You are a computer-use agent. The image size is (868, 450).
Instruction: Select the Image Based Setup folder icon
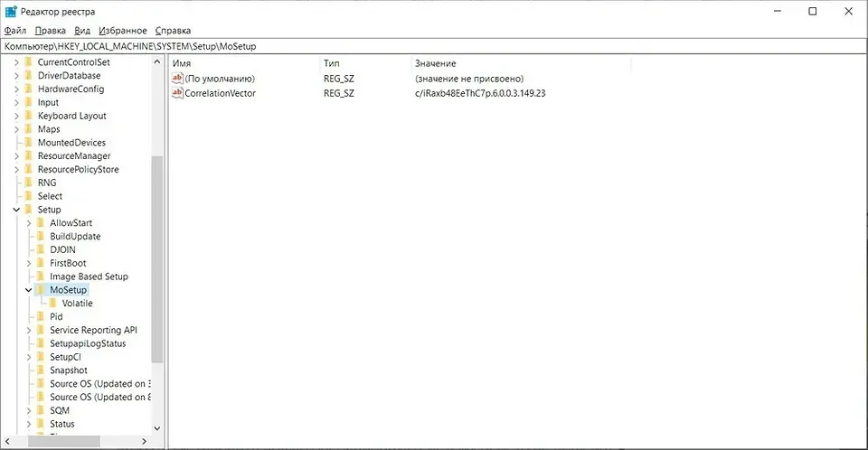(41, 277)
